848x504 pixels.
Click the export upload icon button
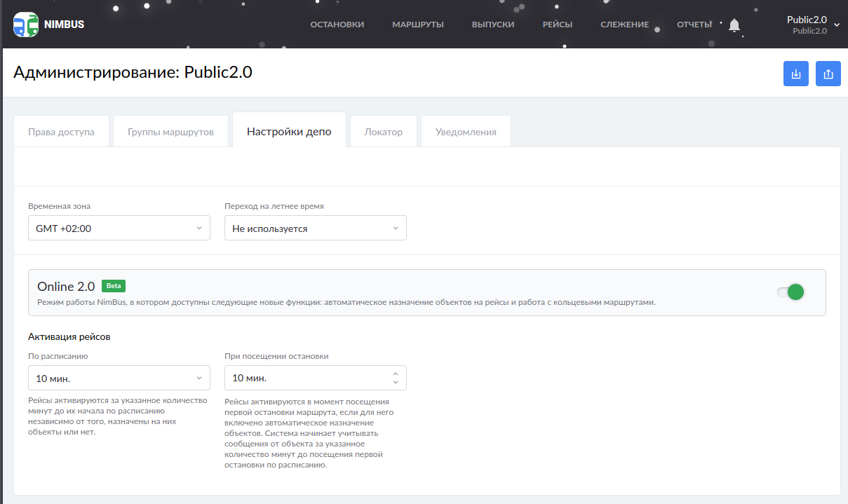(828, 74)
